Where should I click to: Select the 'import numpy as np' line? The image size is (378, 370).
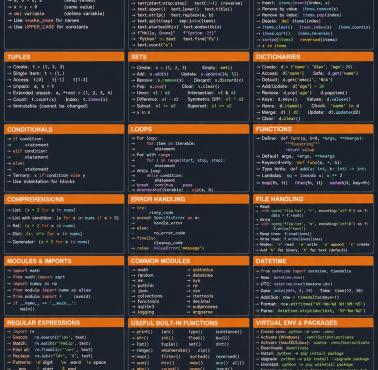tap(32, 284)
